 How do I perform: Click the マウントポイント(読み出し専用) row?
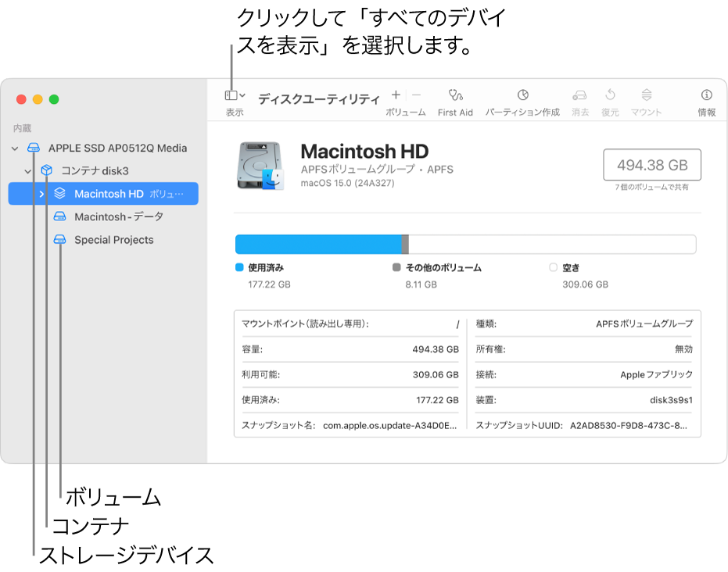point(350,324)
